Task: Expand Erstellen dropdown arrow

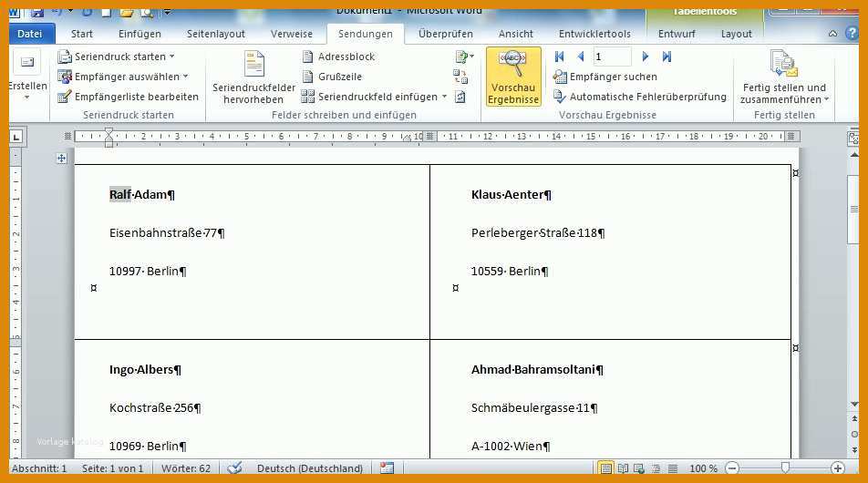Action: [26, 98]
